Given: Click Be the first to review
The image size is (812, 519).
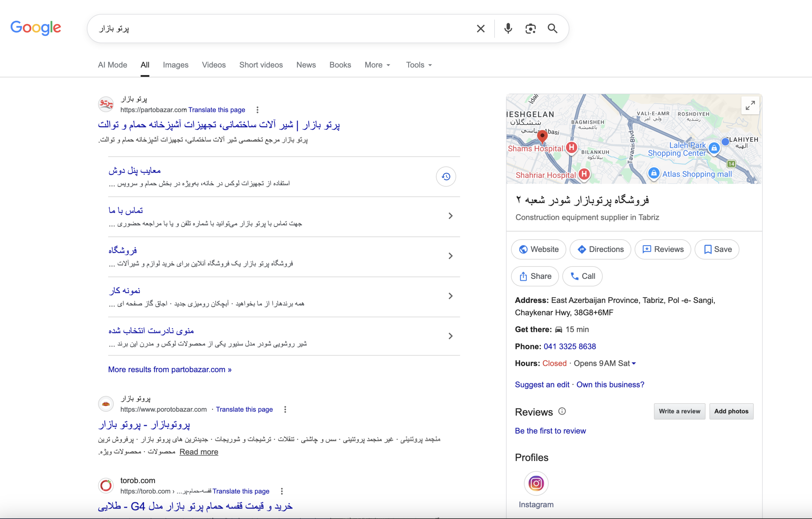Looking at the screenshot, I should point(550,431).
